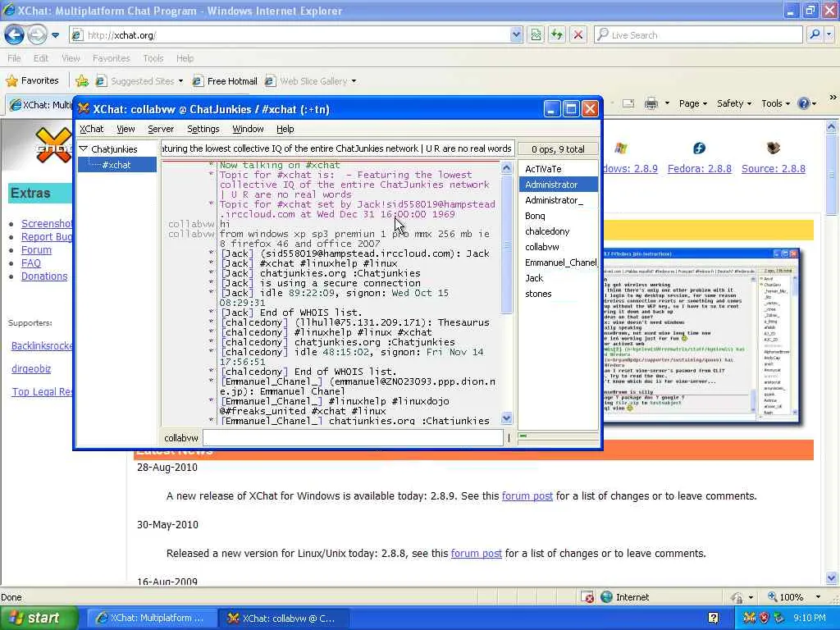Click the collabvw nick button
840x630 pixels.
[x=181, y=438]
